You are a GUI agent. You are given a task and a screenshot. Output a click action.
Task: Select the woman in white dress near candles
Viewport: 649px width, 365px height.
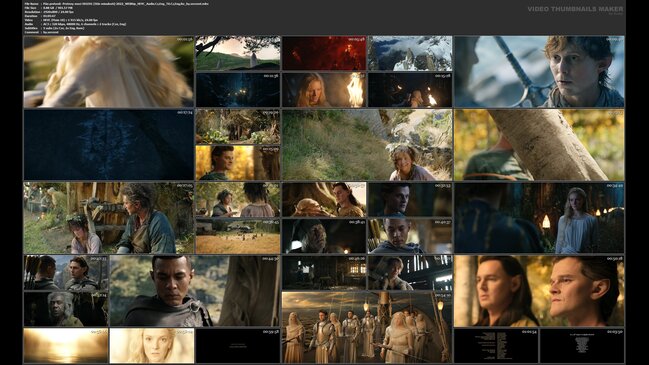click(539, 218)
